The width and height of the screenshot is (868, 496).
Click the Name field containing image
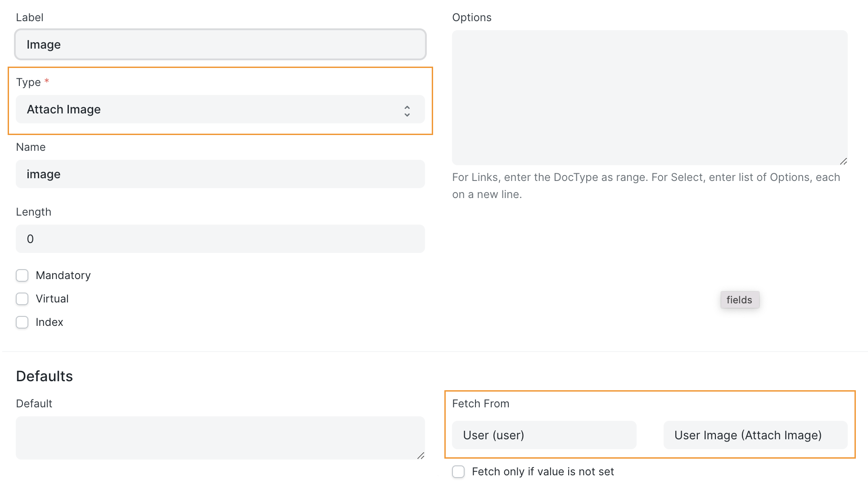220,174
